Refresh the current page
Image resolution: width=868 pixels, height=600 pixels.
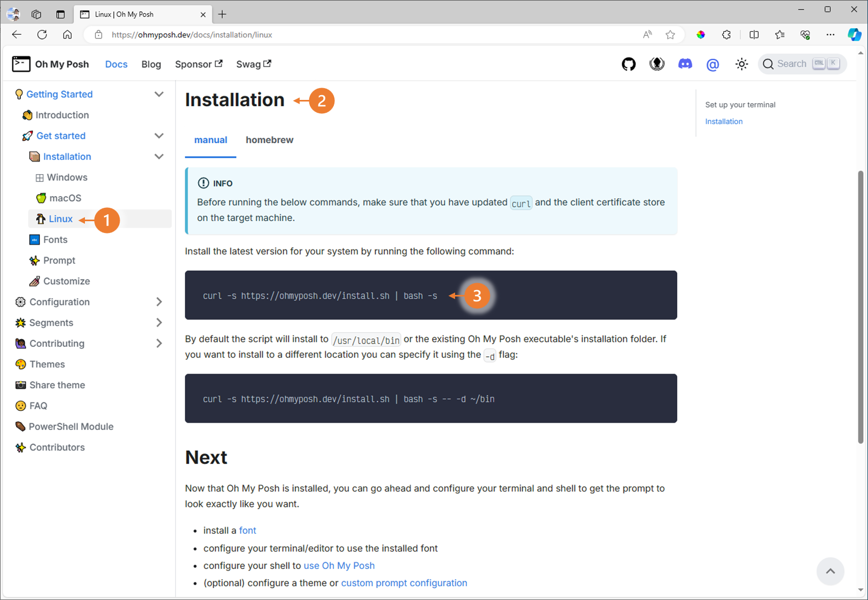coord(42,35)
